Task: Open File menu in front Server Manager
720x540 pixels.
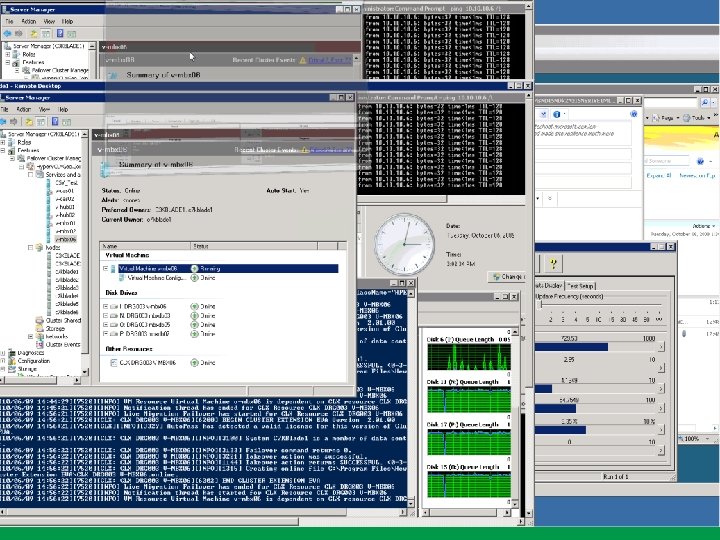Action: click(x=4, y=109)
